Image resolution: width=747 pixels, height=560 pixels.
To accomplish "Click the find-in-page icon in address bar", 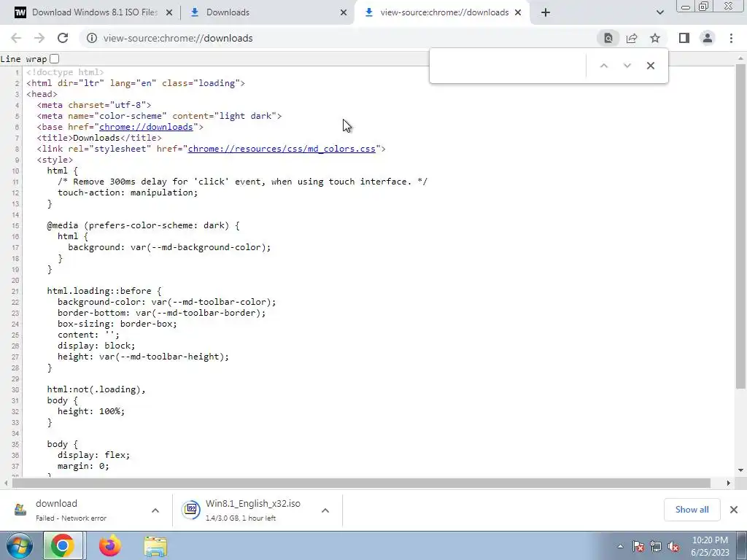I will [x=608, y=38].
